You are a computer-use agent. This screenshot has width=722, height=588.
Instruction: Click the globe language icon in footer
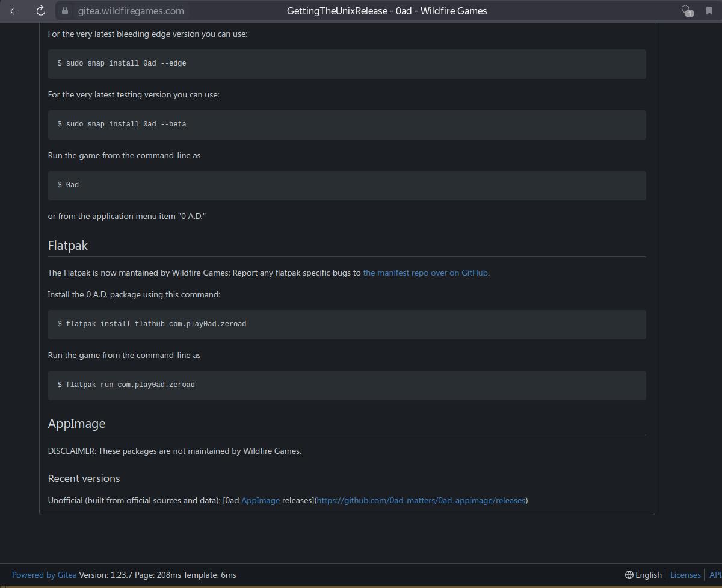pyautogui.click(x=629, y=575)
